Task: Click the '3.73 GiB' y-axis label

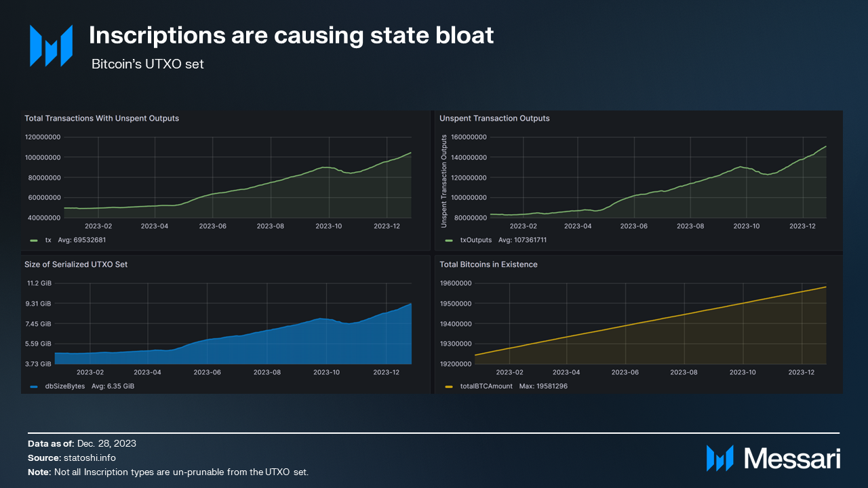Action: click(x=39, y=364)
